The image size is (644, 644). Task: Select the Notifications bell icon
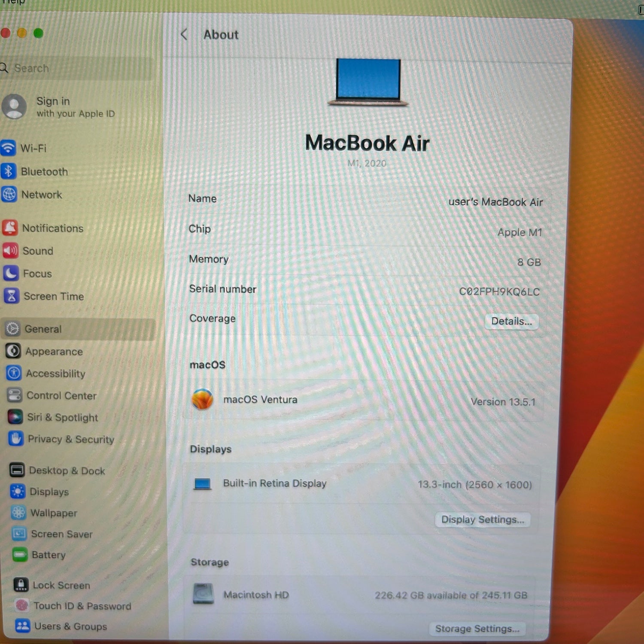[10, 228]
